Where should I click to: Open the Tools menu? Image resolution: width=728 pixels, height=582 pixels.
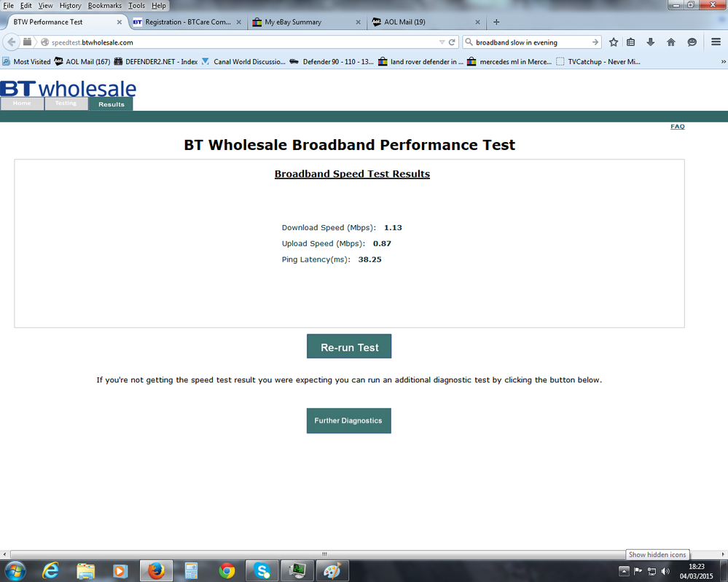pos(136,6)
